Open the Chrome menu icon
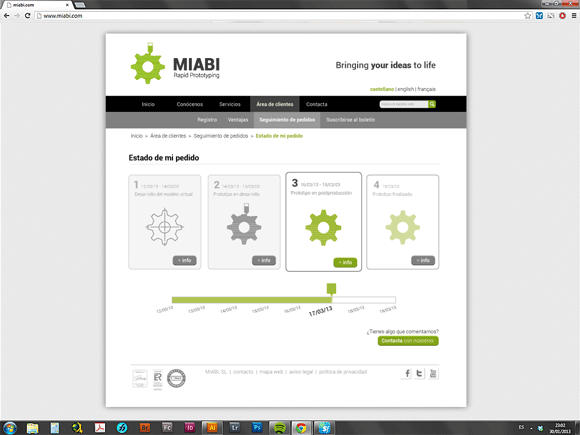This screenshot has width=580, height=435. pyautogui.click(x=574, y=16)
